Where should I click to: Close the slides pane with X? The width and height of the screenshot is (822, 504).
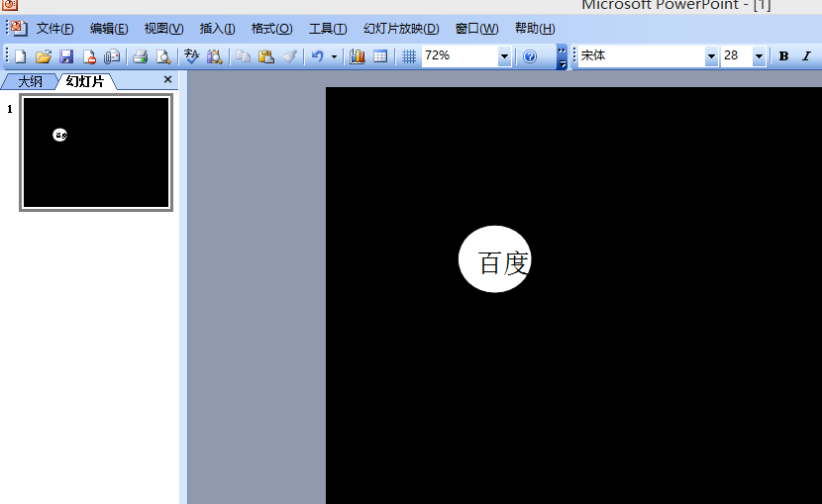click(x=167, y=79)
